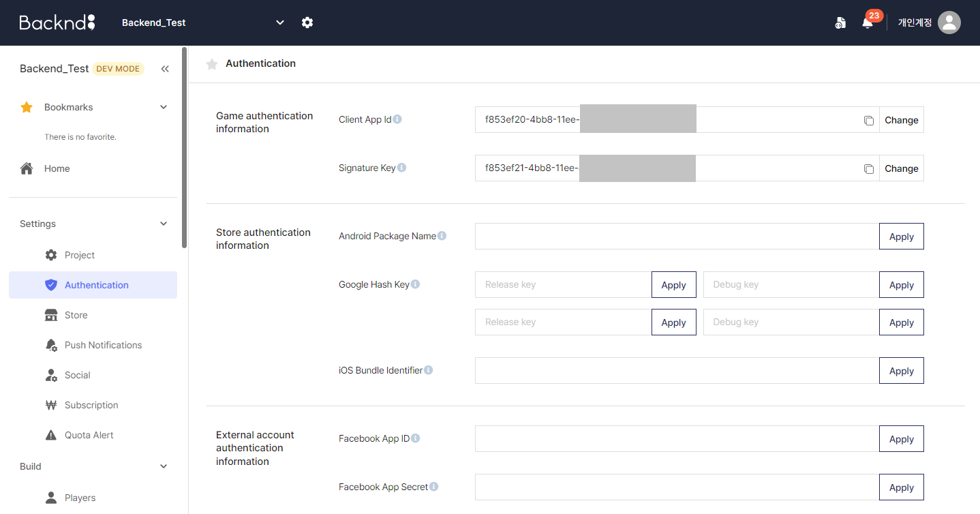
Task: Open the notifications bell
Action: coord(867,22)
